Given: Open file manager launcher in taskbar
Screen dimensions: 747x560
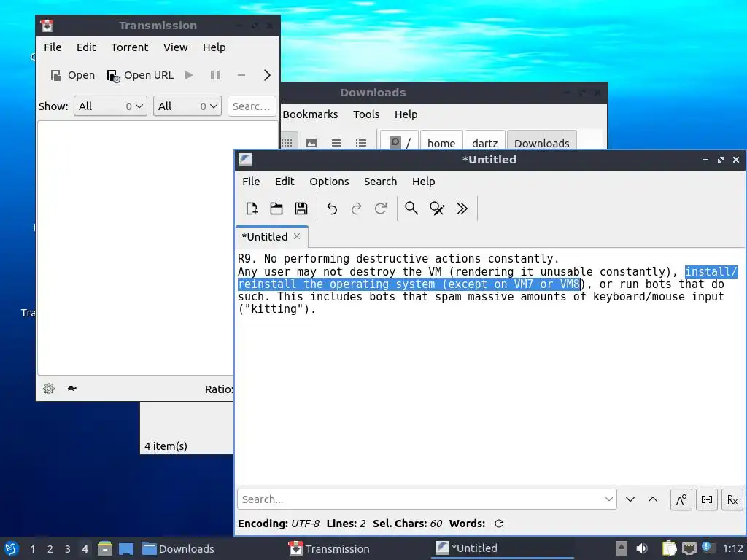Looking at the screenshot, I should click(x=105, y=548).
